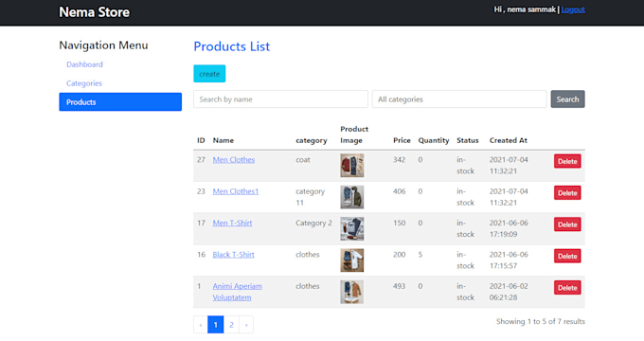Click the 'Hi , nema sammak' greeting
644x341 pixels.
click(x=525, y=9)
